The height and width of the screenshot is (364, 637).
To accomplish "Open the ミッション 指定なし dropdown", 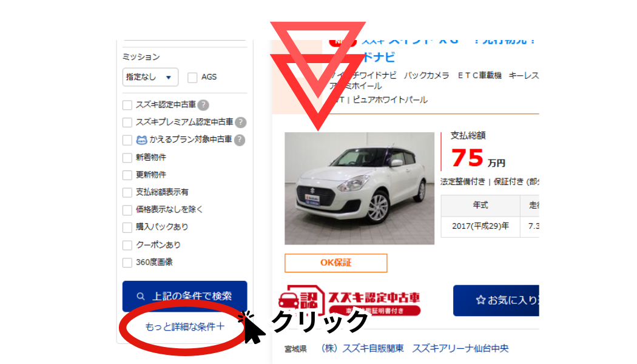I will click(150, 77).
